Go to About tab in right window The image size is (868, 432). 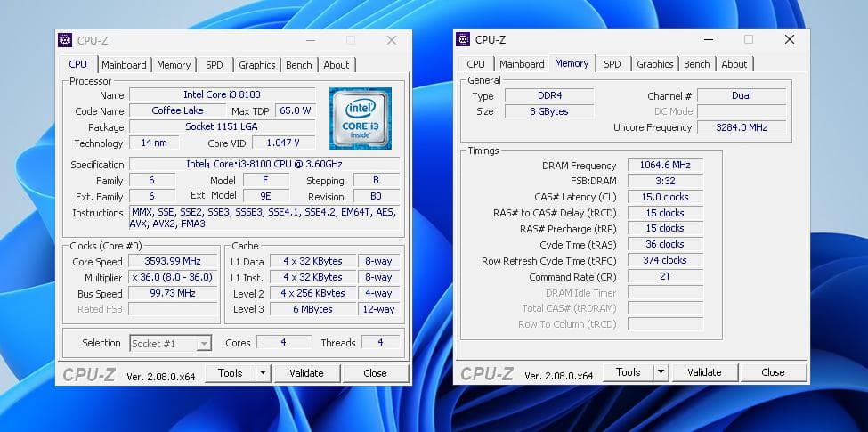tap(734, 64)
